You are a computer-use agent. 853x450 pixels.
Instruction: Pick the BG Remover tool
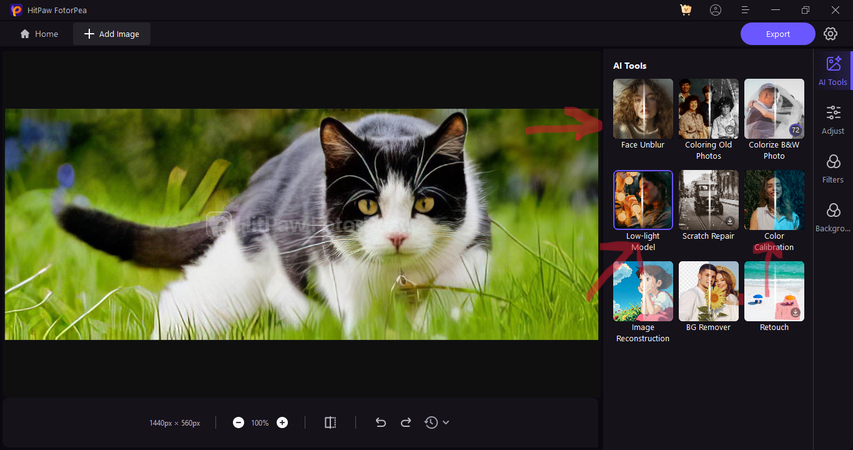click(708, 291)
